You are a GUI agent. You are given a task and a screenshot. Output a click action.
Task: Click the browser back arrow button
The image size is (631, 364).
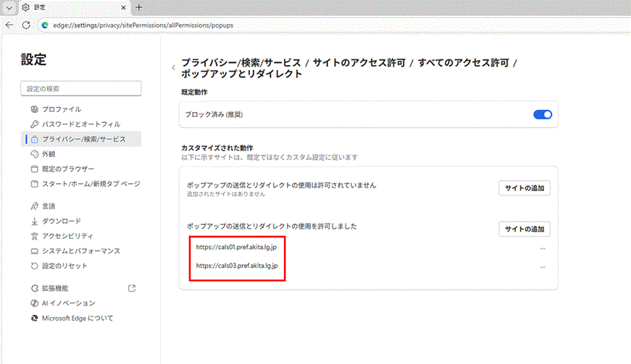click(9, 24)
